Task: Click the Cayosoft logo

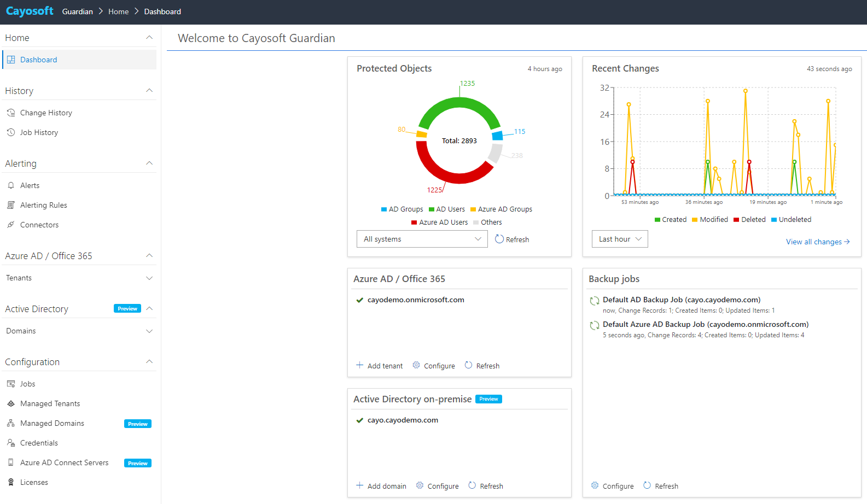Action: coord(30,11)
